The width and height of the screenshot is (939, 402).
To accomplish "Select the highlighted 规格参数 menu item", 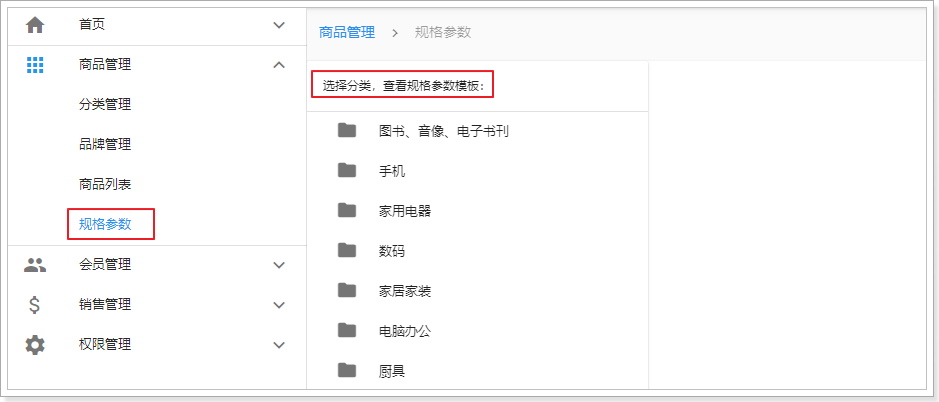I will 105,224.
